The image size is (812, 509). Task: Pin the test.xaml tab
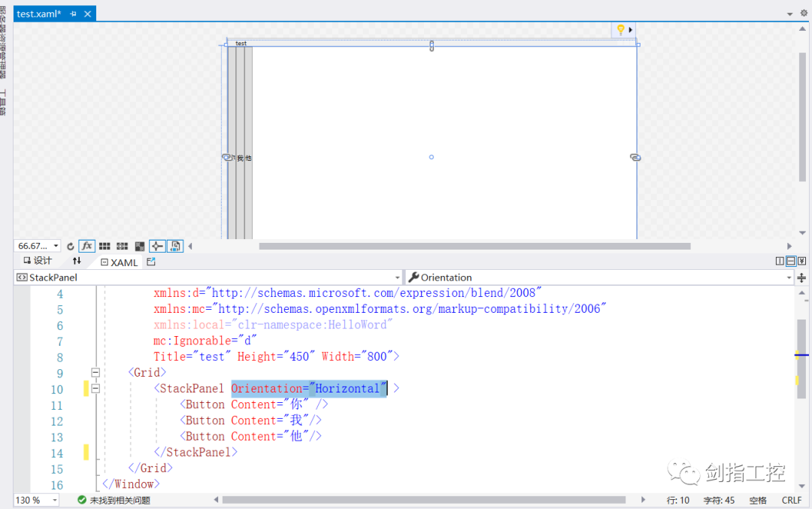tap(73, 14)
